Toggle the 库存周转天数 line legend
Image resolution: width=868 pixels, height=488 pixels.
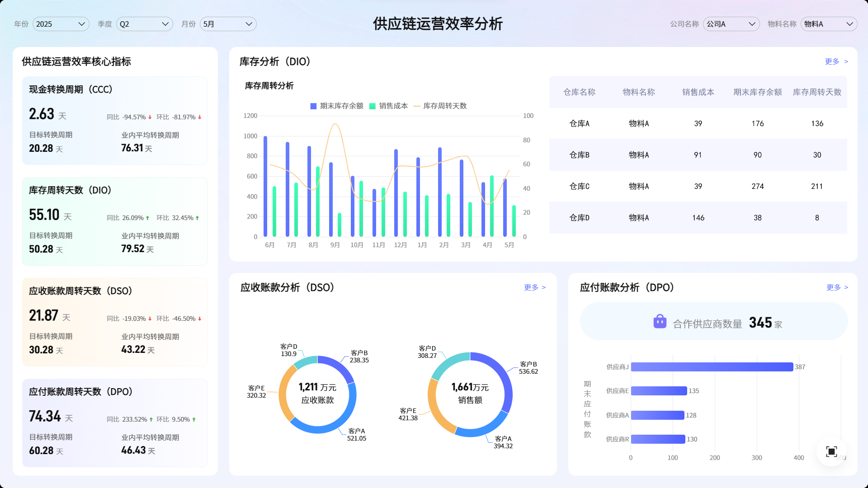(x=440, y=106)
